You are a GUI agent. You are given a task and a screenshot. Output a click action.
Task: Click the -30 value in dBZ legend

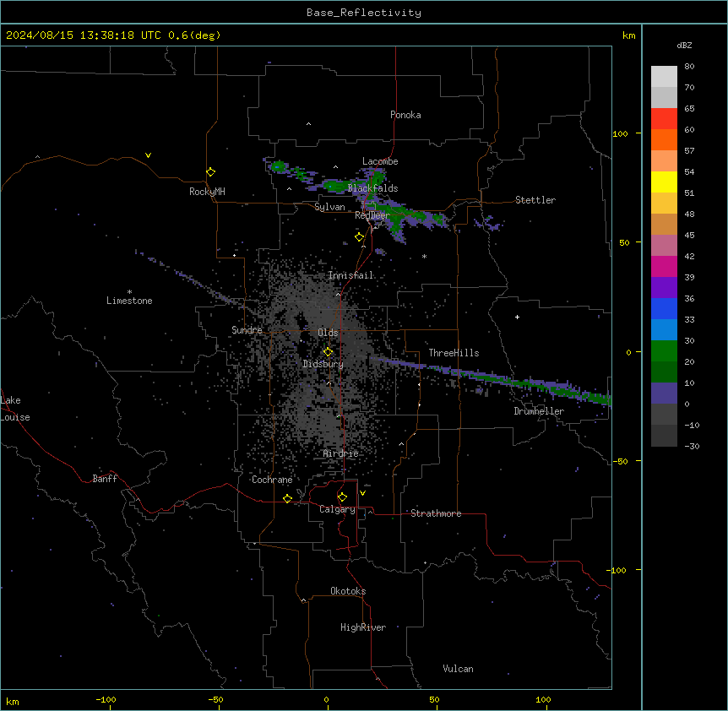pos(692,446)
